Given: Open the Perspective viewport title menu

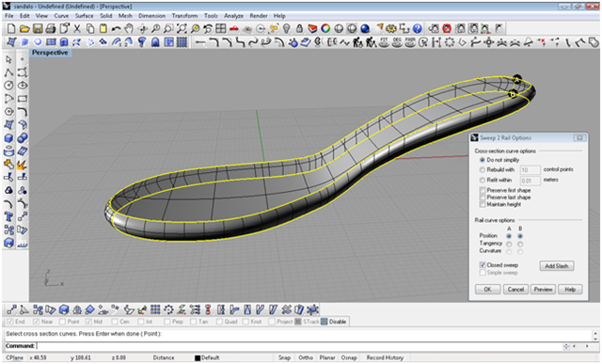Looking at the screenshot, I should point(50,53).
